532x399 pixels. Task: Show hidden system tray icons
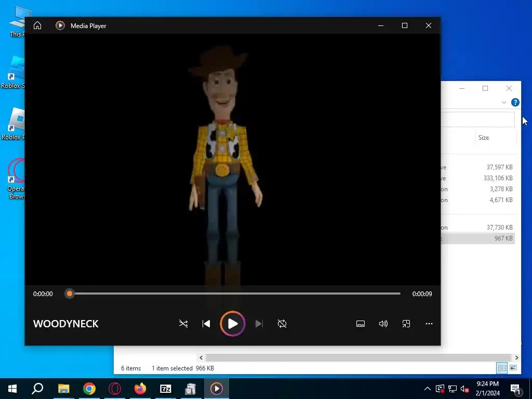428,389
